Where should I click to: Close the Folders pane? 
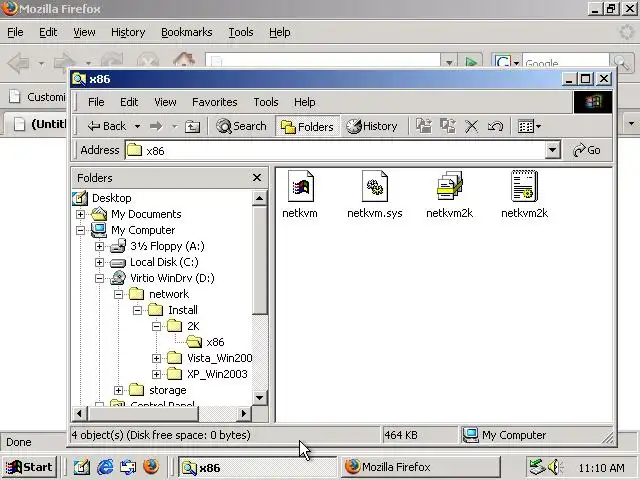257,178
